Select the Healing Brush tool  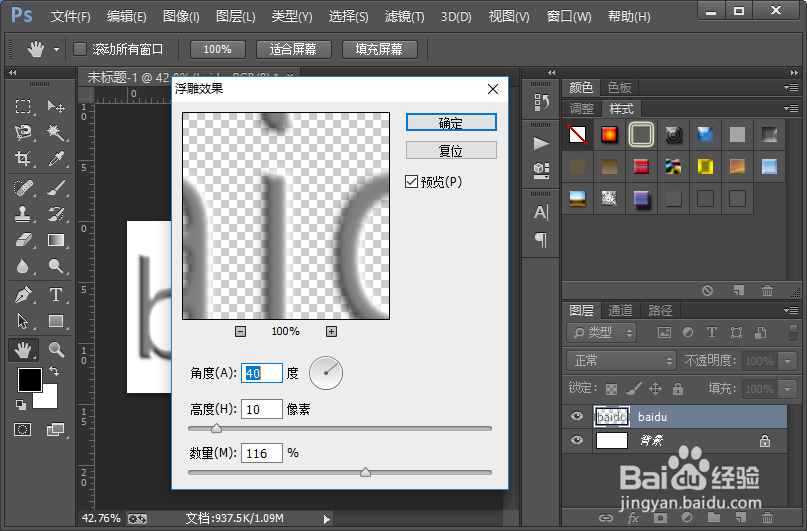(x=23, y=188)
